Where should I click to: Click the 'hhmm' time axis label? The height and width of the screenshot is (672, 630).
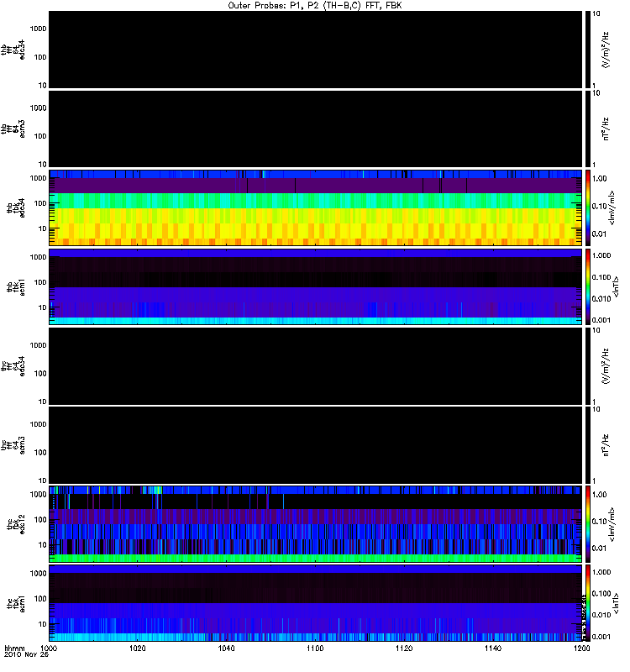[14, 648]
